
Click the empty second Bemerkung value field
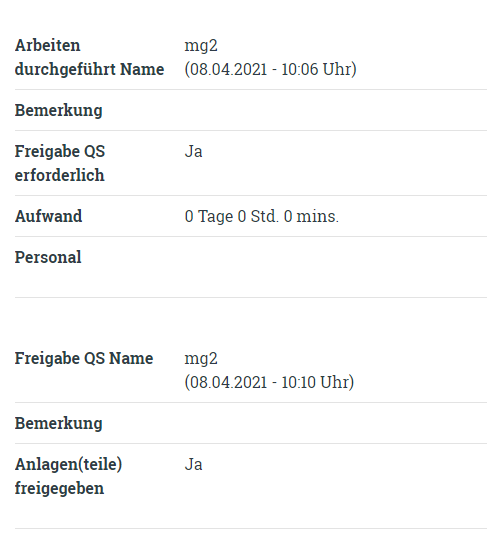[335, 423]
